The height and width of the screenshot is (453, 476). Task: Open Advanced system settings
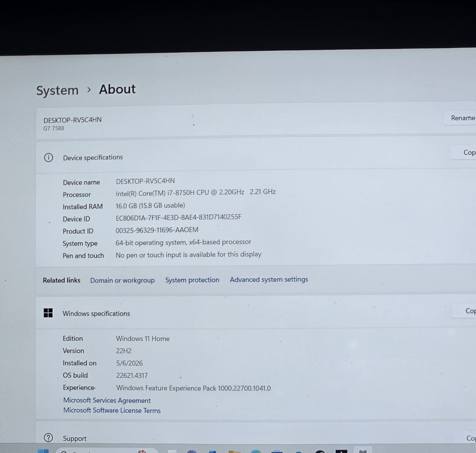(269, 279)
